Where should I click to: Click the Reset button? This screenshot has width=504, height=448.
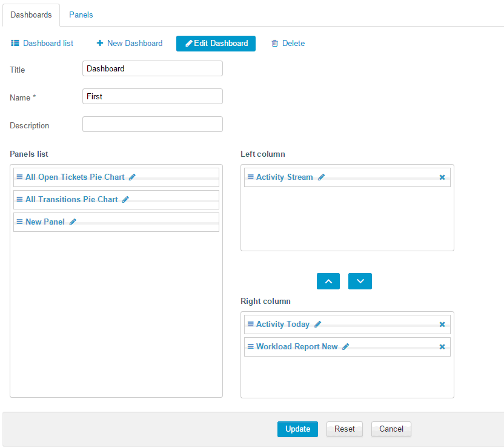345,429
